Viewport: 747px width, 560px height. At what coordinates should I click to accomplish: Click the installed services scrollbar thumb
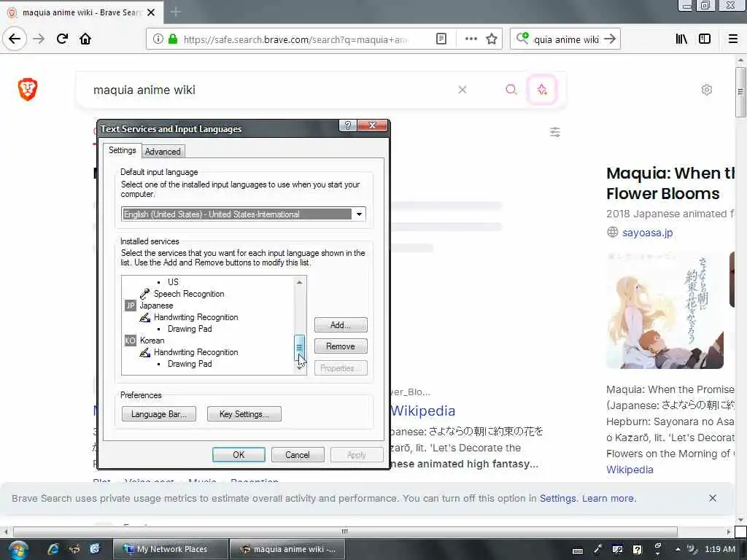tap(299, 347)
